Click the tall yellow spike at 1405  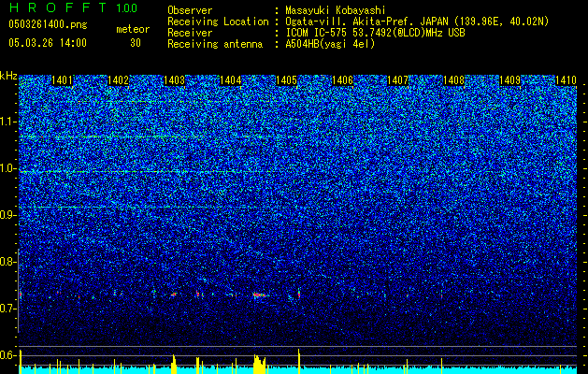click(299, 361)
